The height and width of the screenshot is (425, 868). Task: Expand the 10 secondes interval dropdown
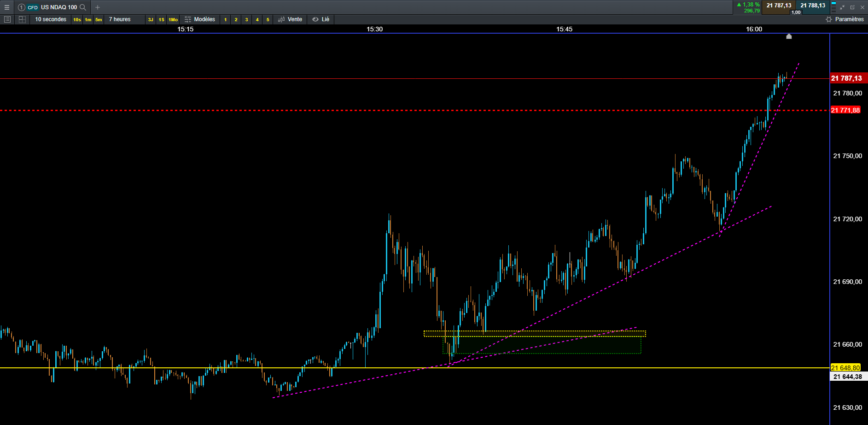(x=51, y=19)
